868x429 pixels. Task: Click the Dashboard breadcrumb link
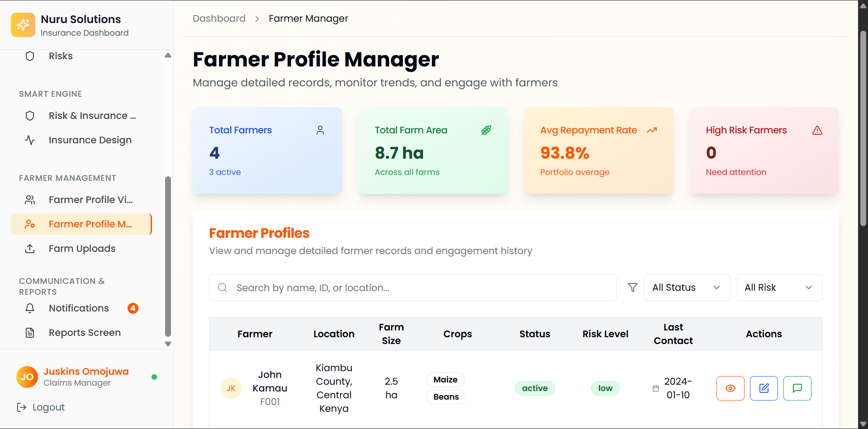219,19
